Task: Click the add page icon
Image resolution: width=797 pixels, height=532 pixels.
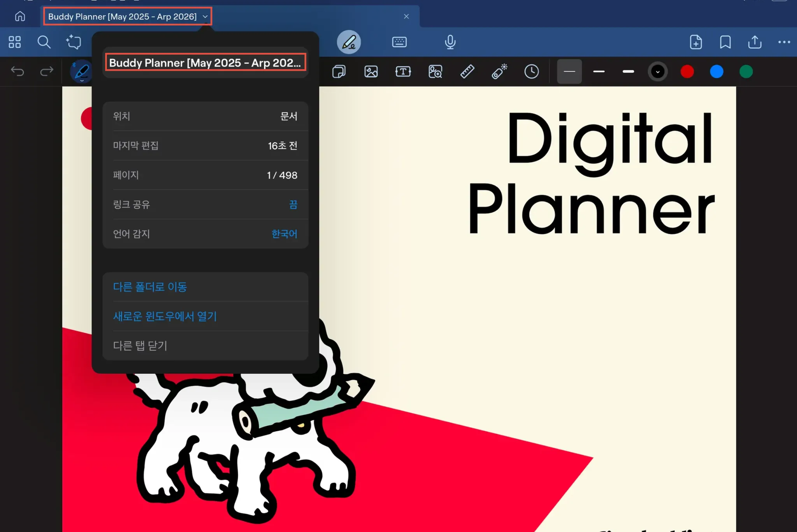Action: 695,42
